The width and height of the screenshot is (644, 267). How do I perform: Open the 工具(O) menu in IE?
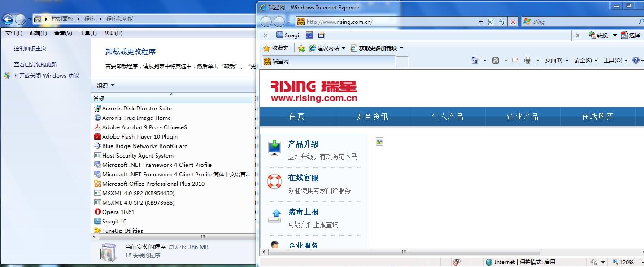(x=616, y=60)
